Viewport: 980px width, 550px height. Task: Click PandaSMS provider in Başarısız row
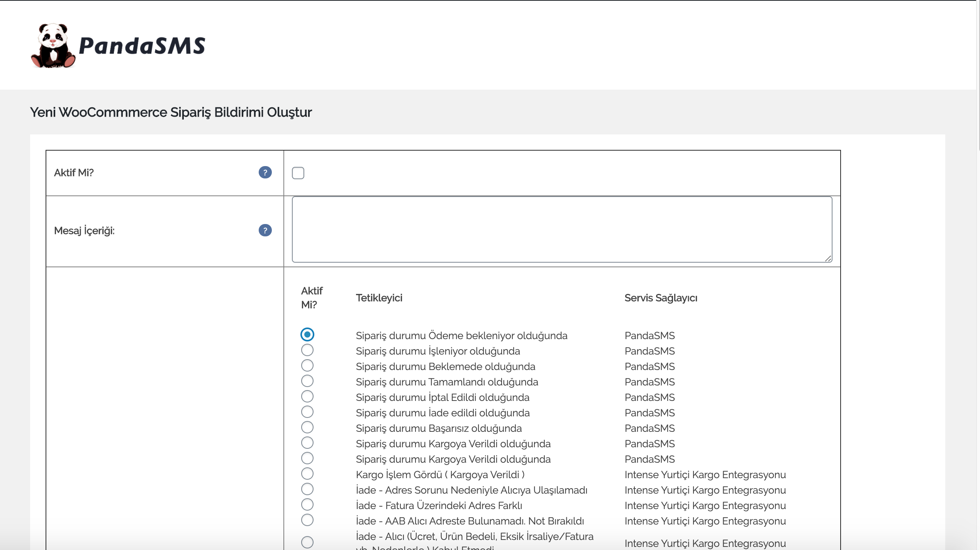tap(649, 428)
